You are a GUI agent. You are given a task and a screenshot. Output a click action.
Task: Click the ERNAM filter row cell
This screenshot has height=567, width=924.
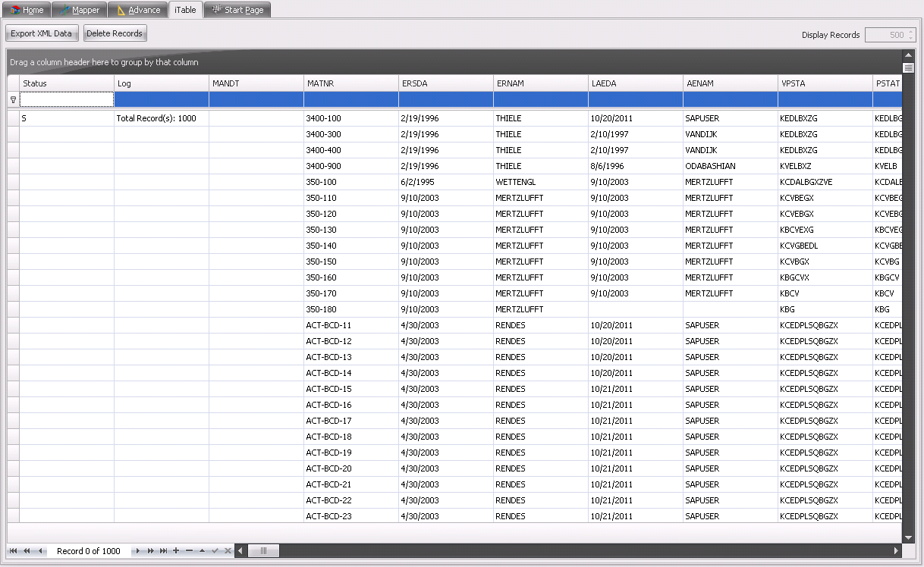(x=541, y=99)
